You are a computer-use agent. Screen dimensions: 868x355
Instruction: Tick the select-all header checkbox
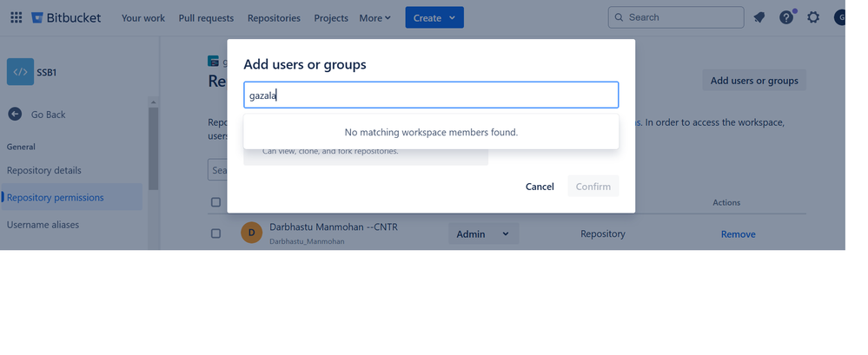215,202
